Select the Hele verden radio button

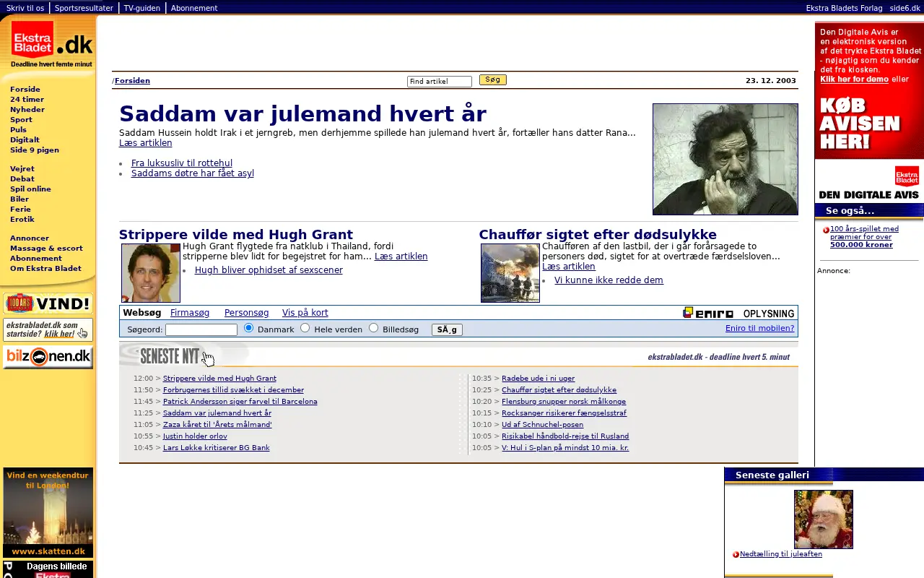coord(305,328)
